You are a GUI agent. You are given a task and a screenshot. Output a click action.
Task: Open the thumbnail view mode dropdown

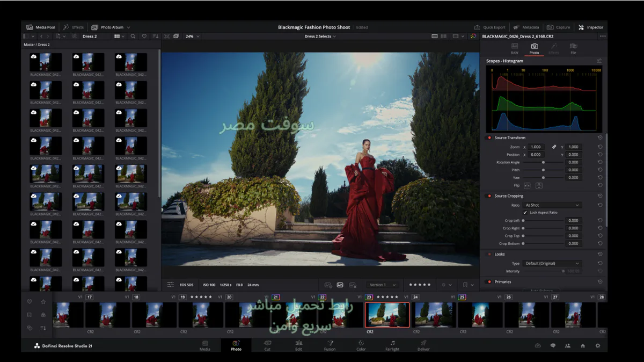point(119,37)
